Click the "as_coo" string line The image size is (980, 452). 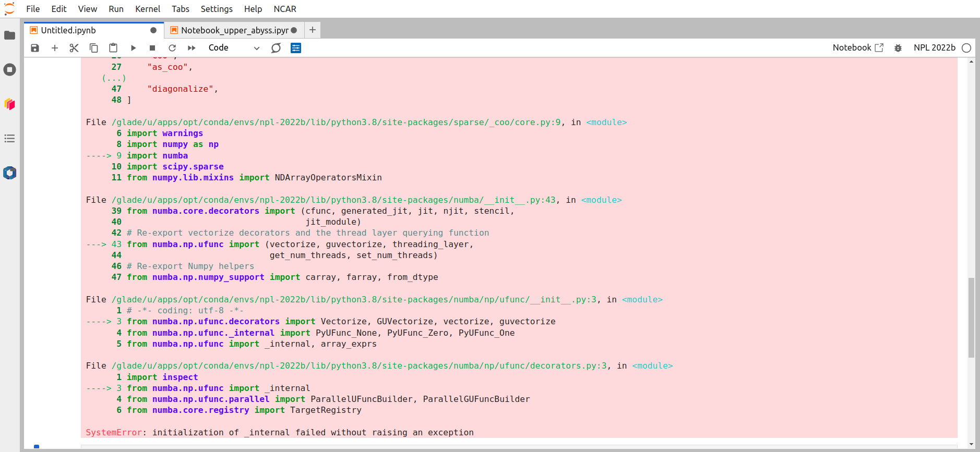coord(170,67)
